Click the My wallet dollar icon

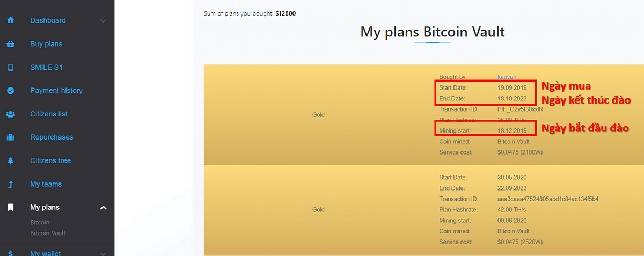[x=10, y=253]
